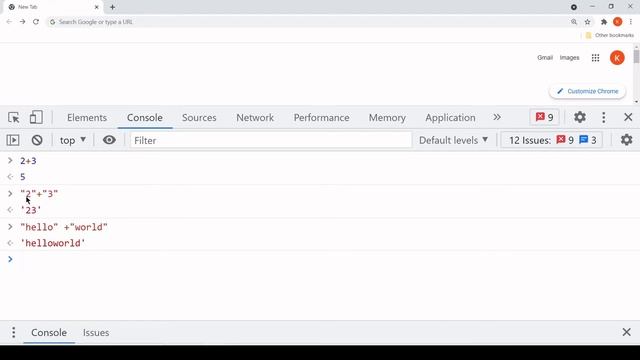Open DevTools settings gear
640x360 pixels.
[580, 118]
